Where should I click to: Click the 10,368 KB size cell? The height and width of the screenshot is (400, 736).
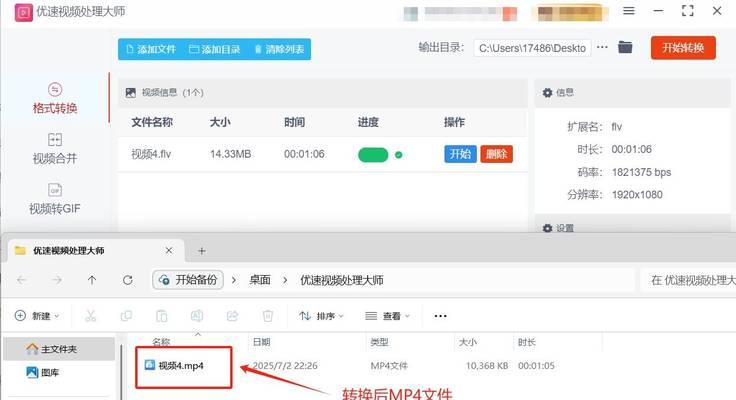click(487, 366)
